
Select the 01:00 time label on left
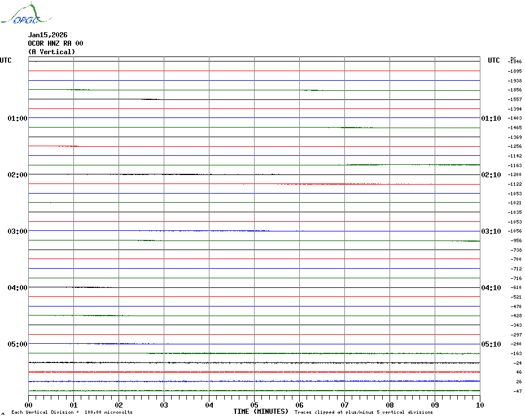coord(17,119)
